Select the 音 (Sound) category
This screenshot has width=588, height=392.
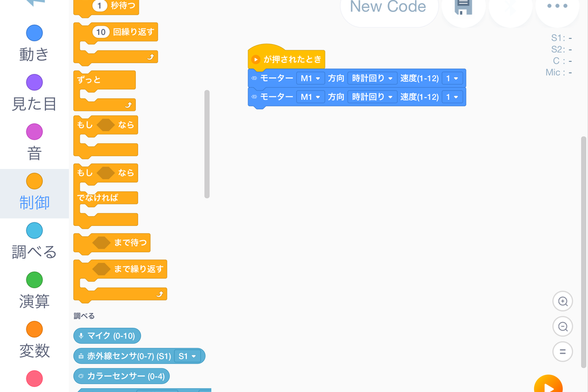[34, 143]
